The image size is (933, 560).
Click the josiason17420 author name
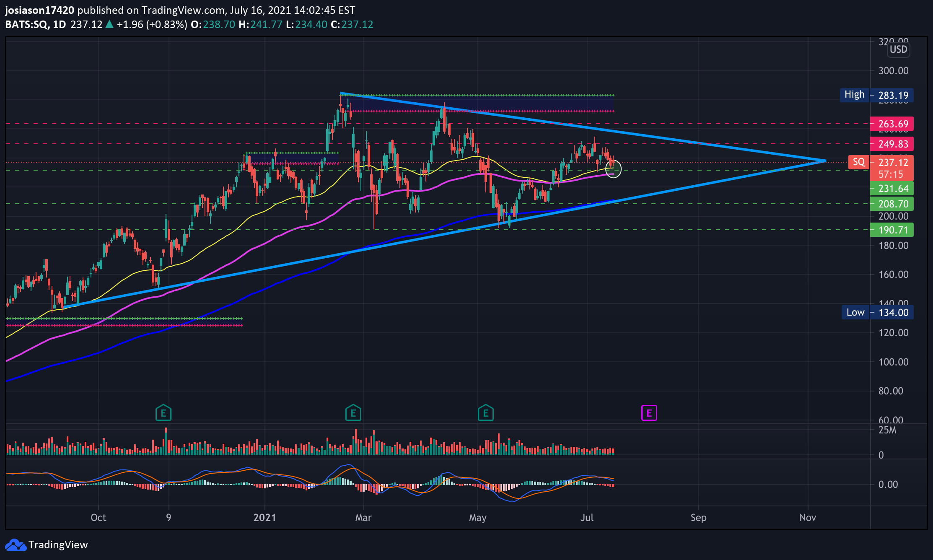point(39,10)
